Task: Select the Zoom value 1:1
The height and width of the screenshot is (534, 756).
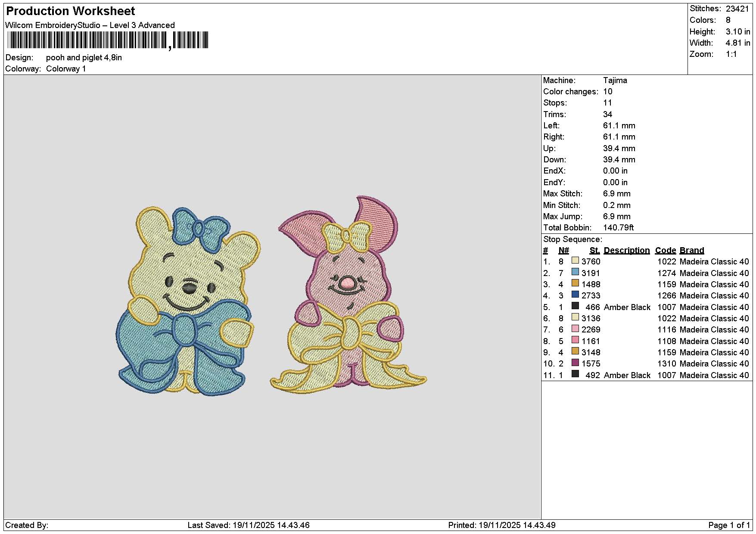Action: click(x=731, y=54)
